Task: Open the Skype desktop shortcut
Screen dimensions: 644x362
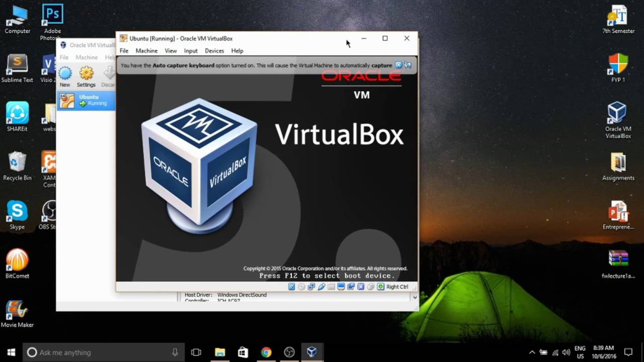Action: pyautogui.click(x=17, y=215)
